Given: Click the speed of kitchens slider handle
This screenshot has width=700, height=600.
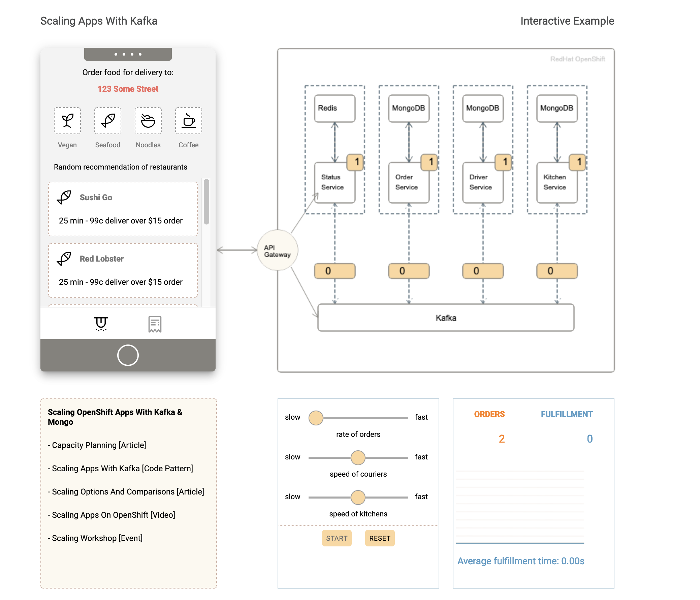Looking at the screenshot, I should [358, 497].
